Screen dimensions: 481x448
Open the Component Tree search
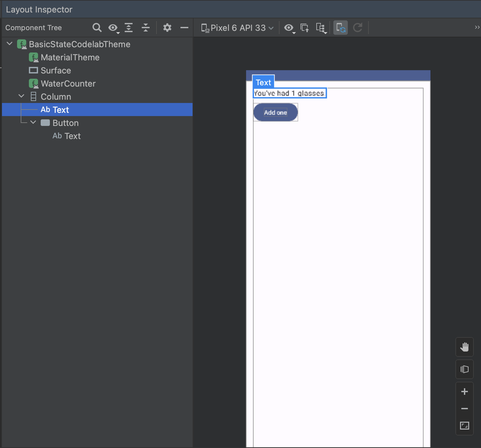coord(97,28)
